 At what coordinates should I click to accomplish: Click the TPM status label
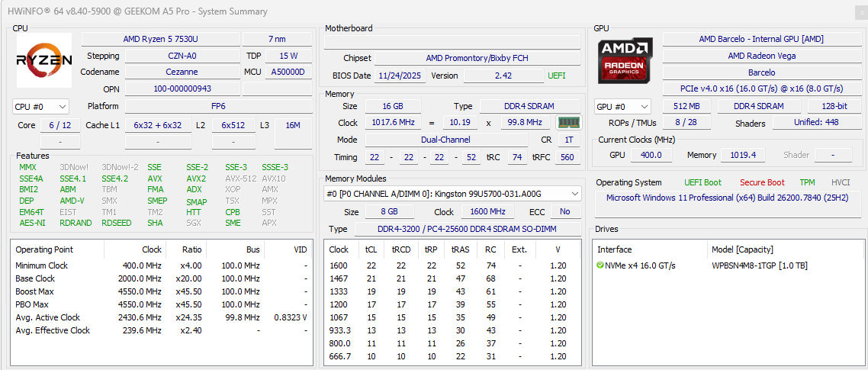tap(807, 182)
